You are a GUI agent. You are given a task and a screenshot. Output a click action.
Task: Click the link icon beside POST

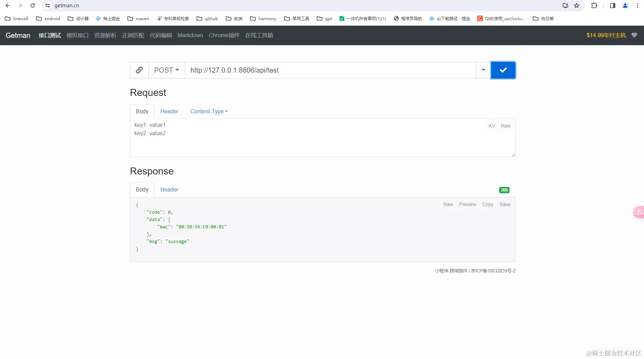point(139,70)
